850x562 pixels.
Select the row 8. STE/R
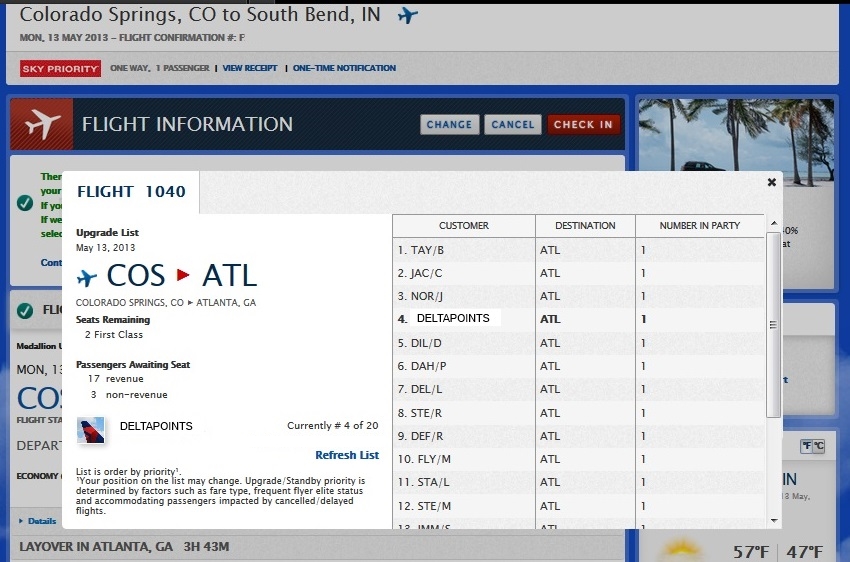(578, 413)
